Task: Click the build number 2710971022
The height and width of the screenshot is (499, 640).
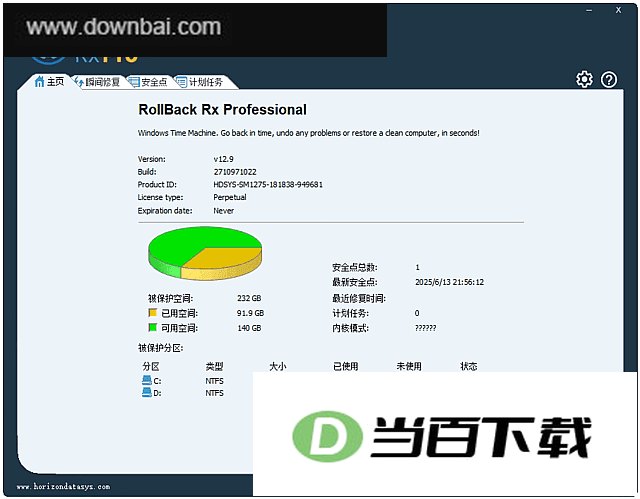Action: (x=235, y=172)
